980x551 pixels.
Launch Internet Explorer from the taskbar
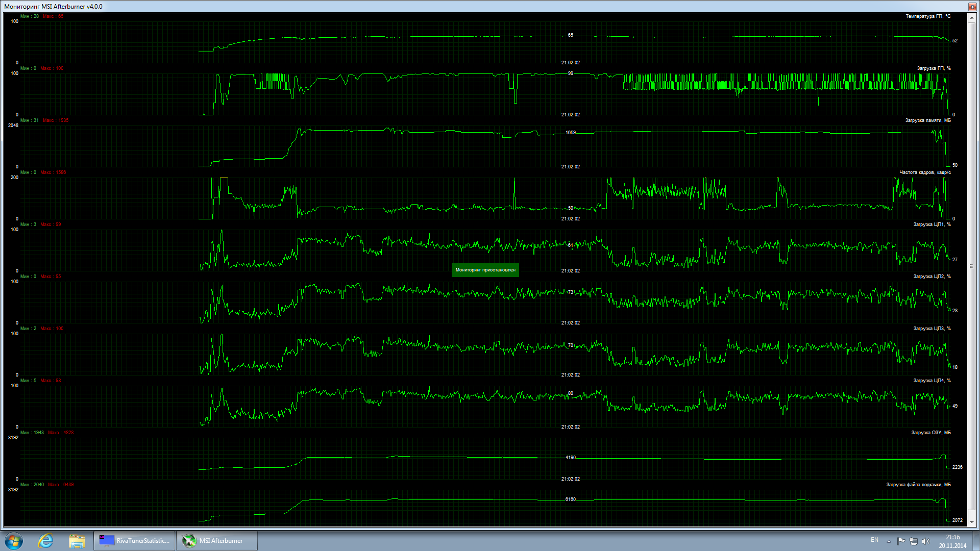click(x=45, y=541)
